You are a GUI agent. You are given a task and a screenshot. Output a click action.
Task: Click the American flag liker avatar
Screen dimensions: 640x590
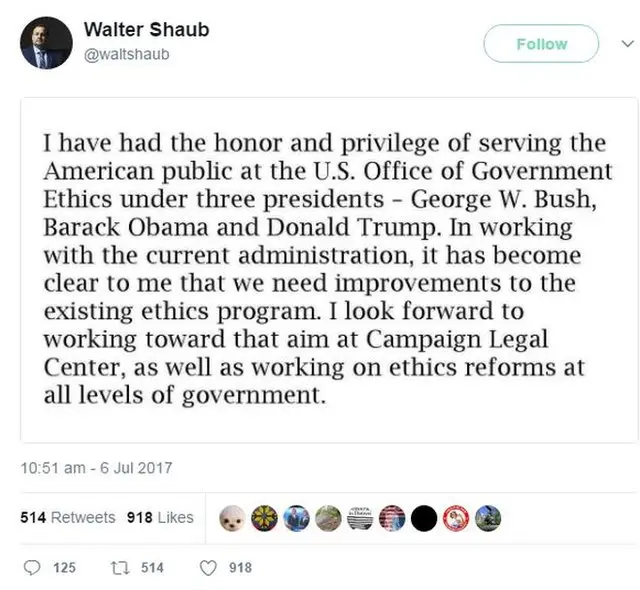click(x=392, y=517)
